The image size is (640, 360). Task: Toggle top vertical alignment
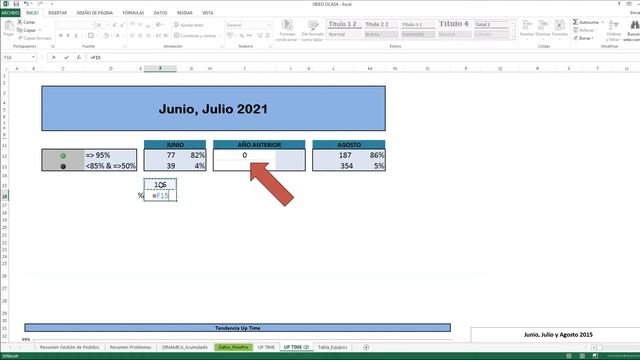coord(132,25)
